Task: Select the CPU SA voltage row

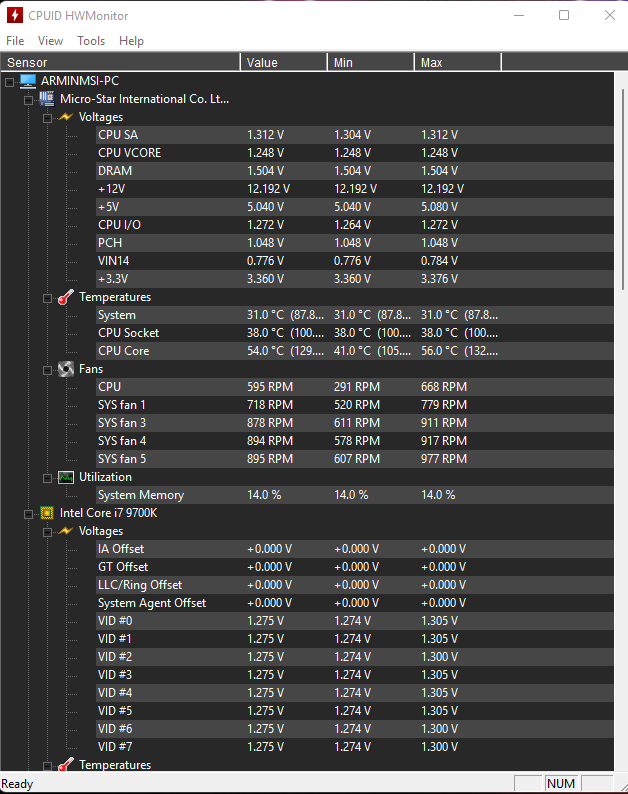Action: click(x=355, y=135)
